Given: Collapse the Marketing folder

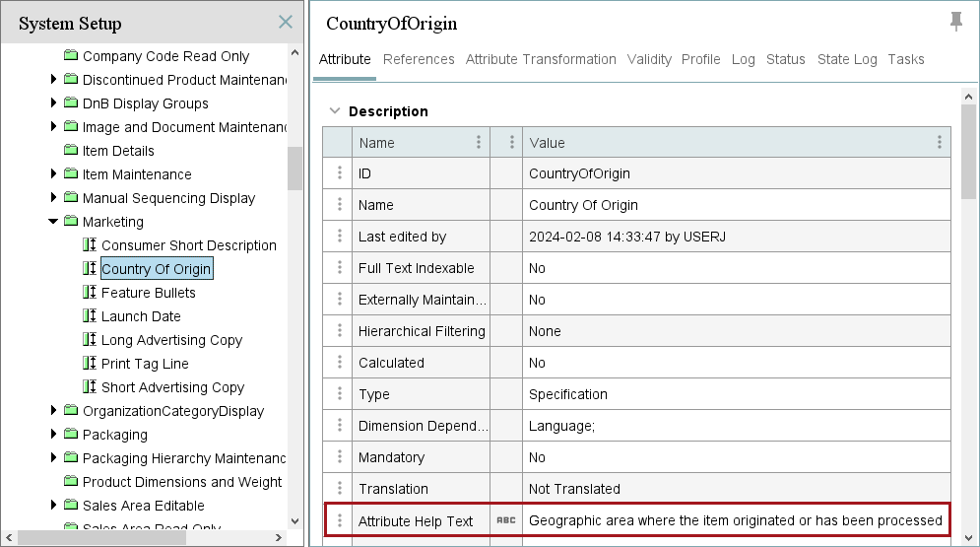Looking at the screenshot, I should [x=54, y=222].
